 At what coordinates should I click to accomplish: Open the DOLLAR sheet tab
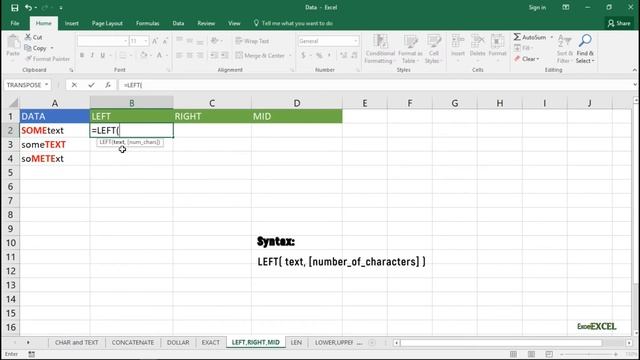pos(178,342)
